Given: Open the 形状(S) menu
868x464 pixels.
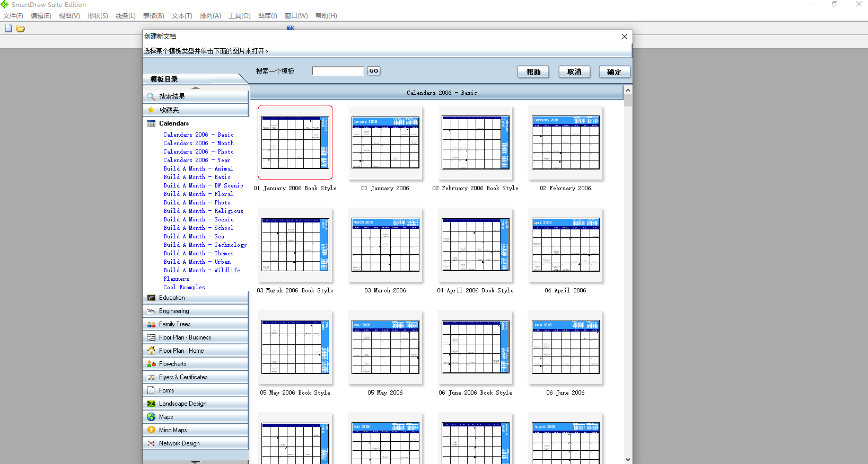Looking at the screenshot, I should coord(97,16).
